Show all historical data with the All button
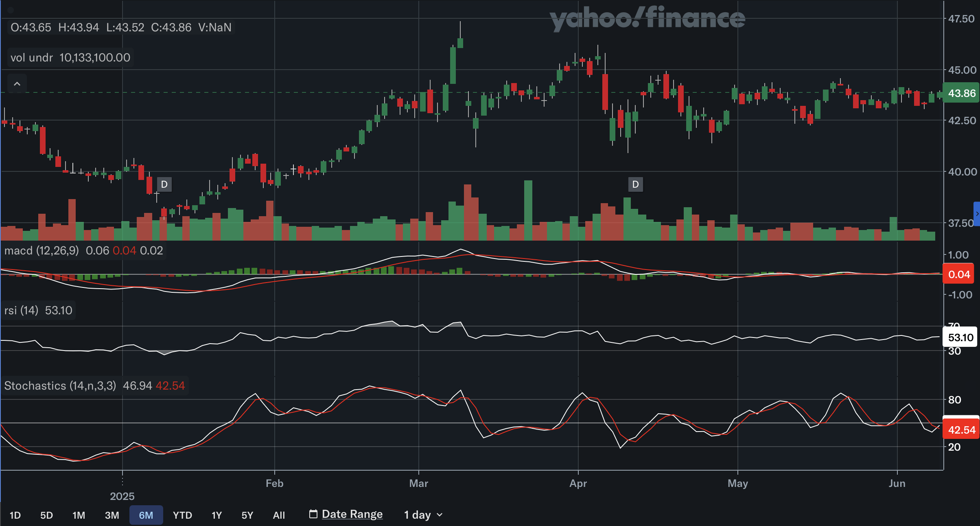 coord(279,515)
